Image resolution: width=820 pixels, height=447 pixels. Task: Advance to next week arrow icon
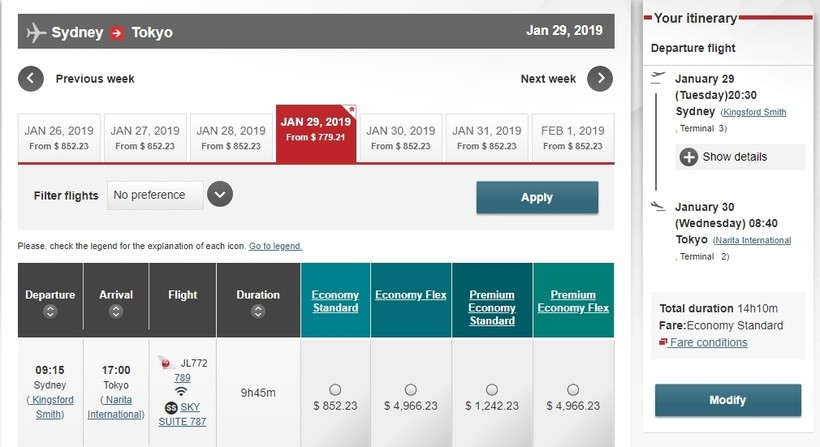pyautogui.click(x=600, y=78)
